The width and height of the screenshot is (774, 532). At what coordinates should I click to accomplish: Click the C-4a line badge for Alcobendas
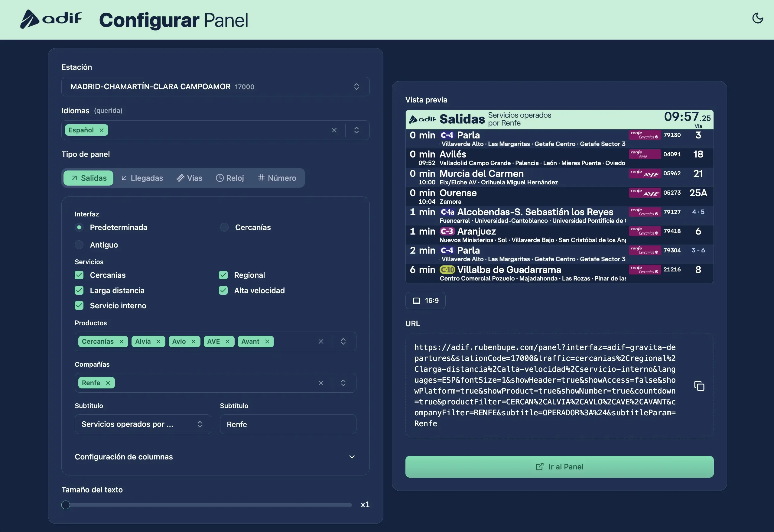[x=447, y=212]
